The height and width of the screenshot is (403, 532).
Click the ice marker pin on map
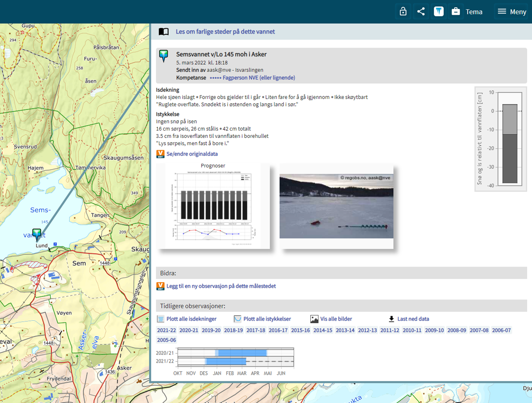coord(37,234)
